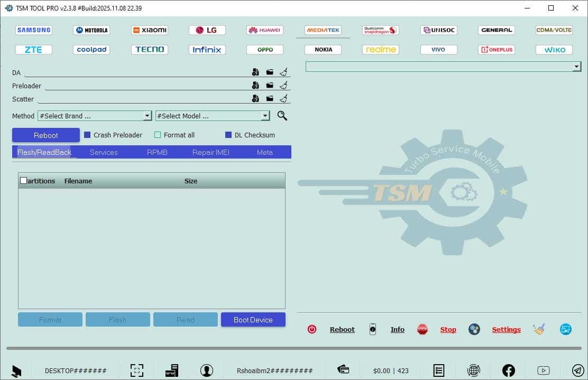This screenshot has width=588, height=380.
Task: Click the red Stop sign icon
Action: point(422,329)
